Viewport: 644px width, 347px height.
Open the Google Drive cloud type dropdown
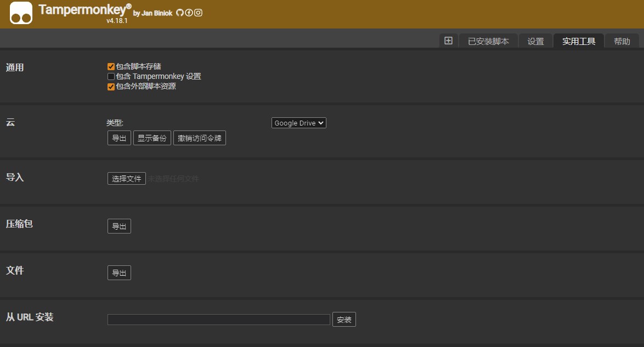click(x=298, y=123)
